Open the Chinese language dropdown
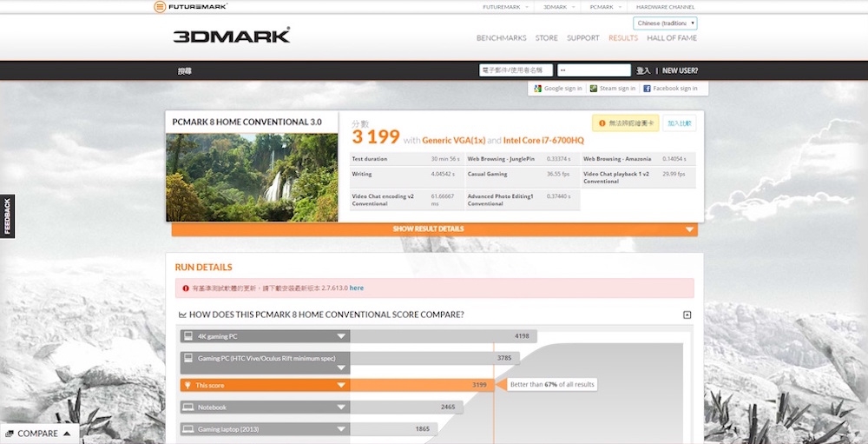 pos(665,23)
